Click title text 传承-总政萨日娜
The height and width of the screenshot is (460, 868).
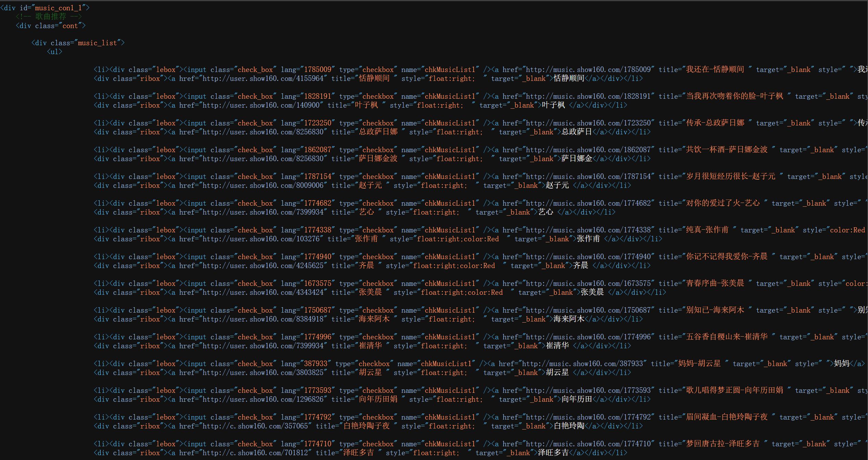[715, 123]
